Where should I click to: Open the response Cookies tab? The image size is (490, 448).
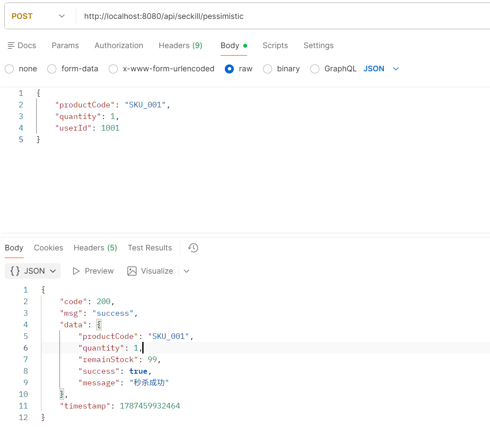(49, 248)
